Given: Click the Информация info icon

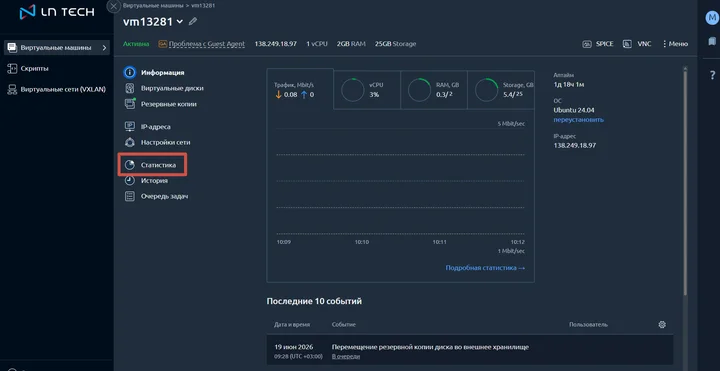Looking at the screenshot, I should tap(130, 73).
